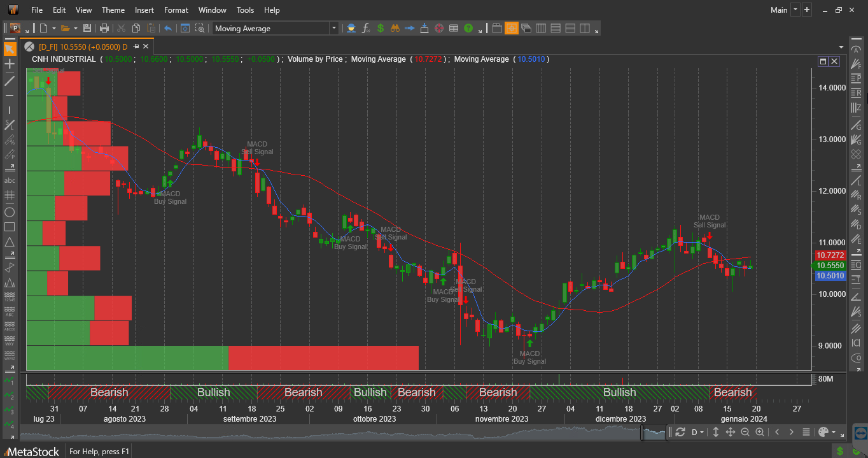This screenshot has height=458, width=868.
Task: Click the color palette icon
Action: [823, 432]
